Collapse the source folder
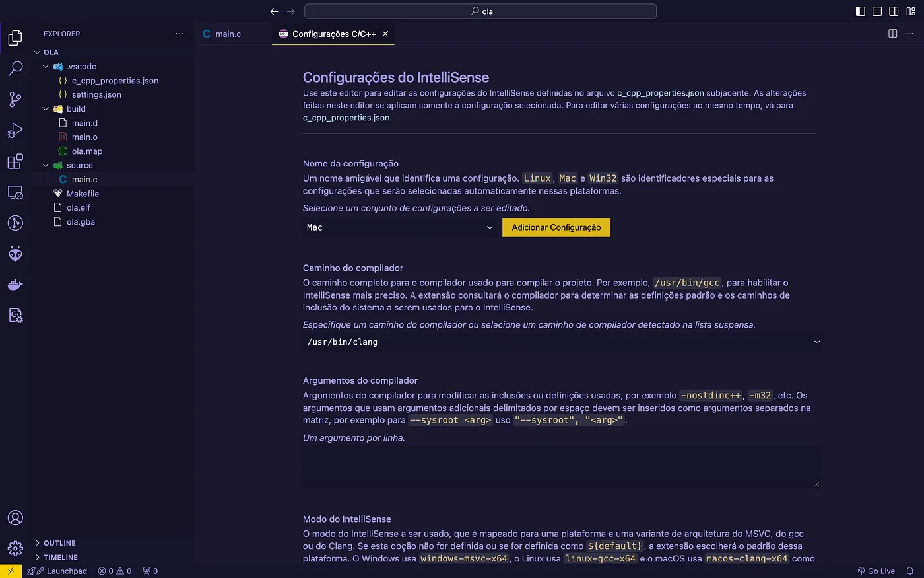The height and width of the screenshot is (578, 924). pos(46,166)
